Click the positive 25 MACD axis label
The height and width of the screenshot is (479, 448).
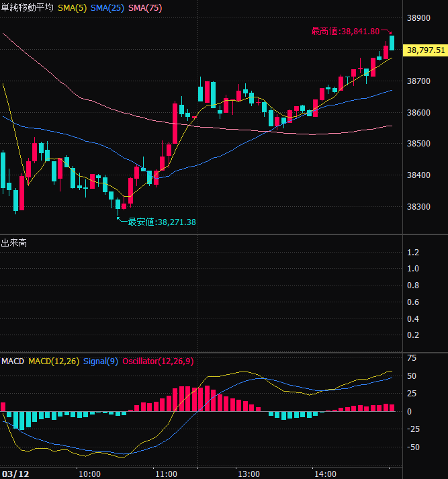412,394
